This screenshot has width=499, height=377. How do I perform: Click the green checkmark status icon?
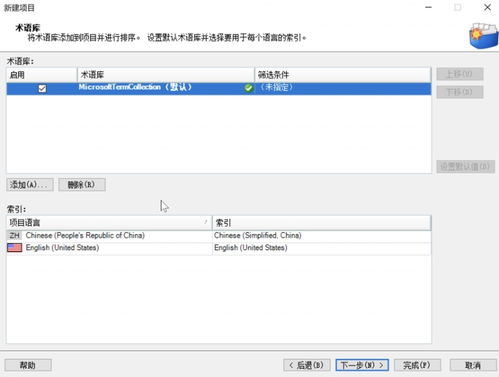click(248, 88)
